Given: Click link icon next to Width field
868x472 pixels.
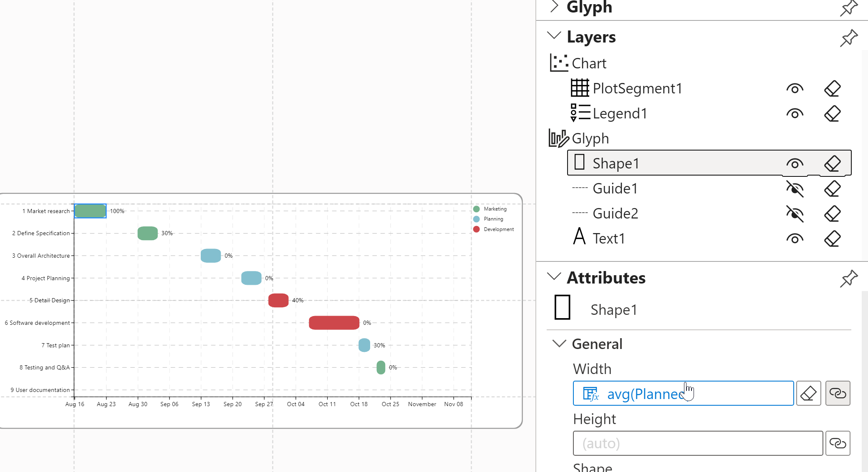Looking at the screenshot, I should 838,393.
